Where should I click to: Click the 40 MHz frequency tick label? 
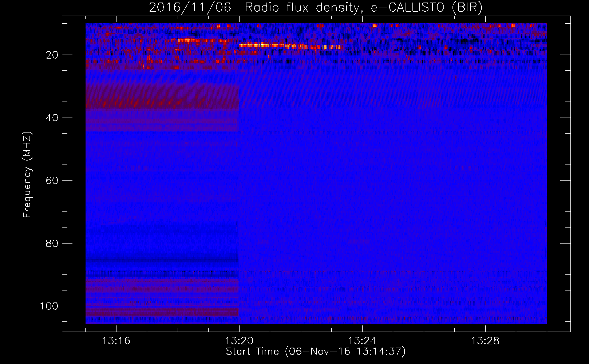click(52, 118)
